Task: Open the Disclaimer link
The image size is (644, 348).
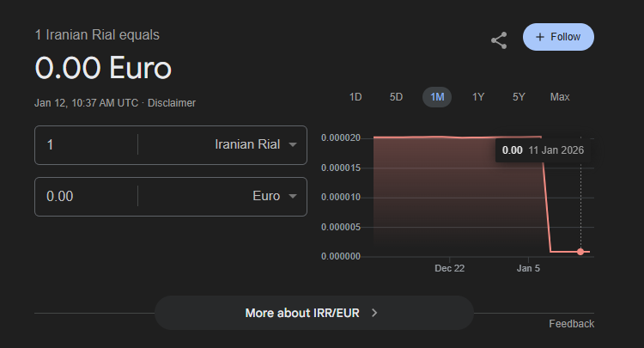Action: (x=172, y=103)
